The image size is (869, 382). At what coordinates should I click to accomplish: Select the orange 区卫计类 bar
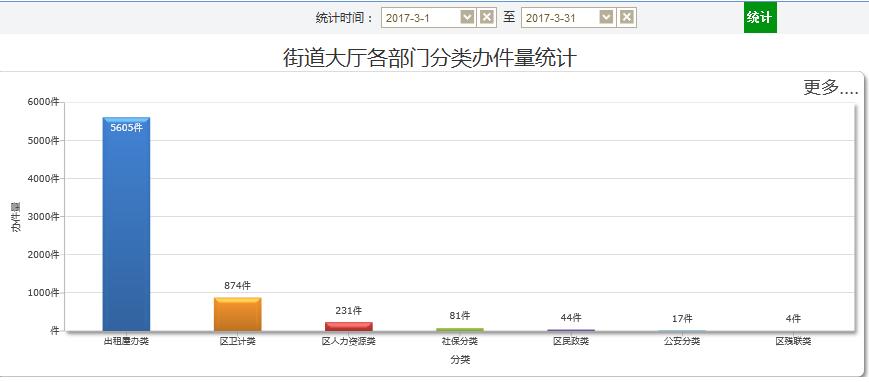tap(238, 314)
